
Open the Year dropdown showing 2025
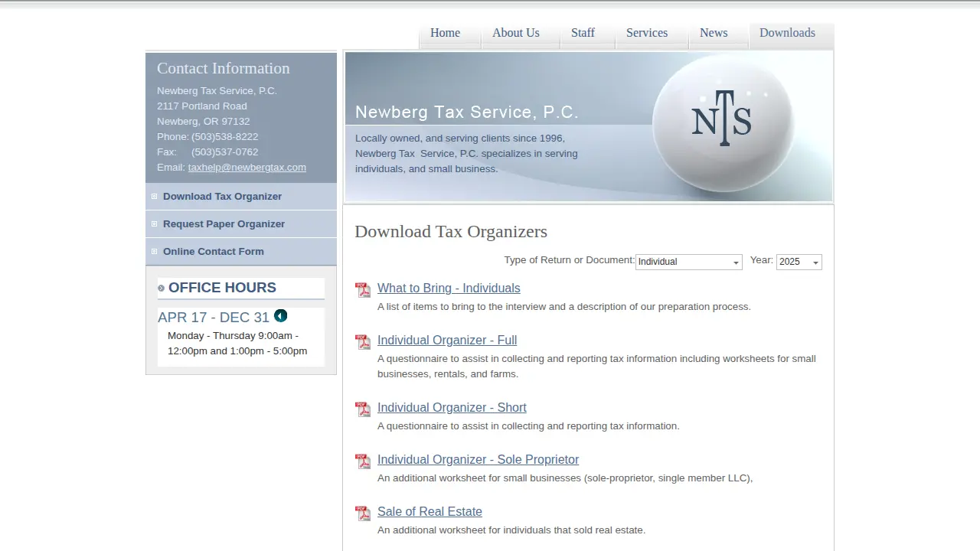pos(799,262)
